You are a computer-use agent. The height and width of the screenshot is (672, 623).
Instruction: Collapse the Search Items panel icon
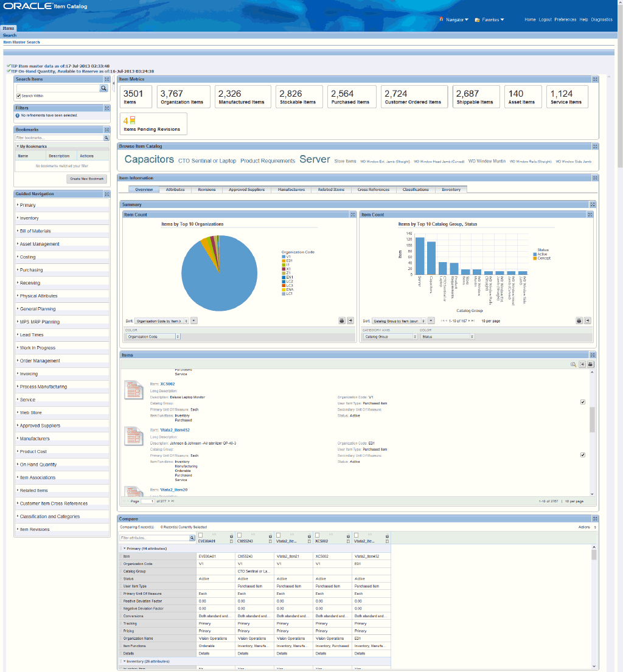(x=106, y=79)
